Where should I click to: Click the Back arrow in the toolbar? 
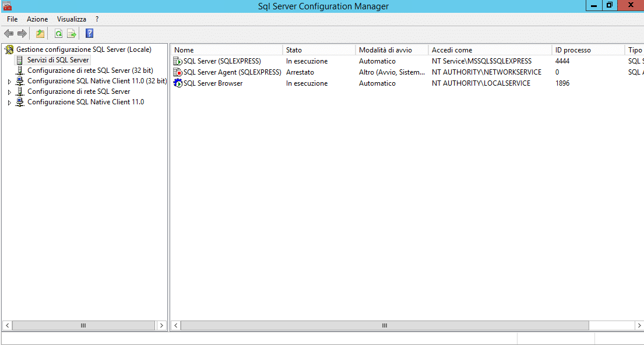9,34
